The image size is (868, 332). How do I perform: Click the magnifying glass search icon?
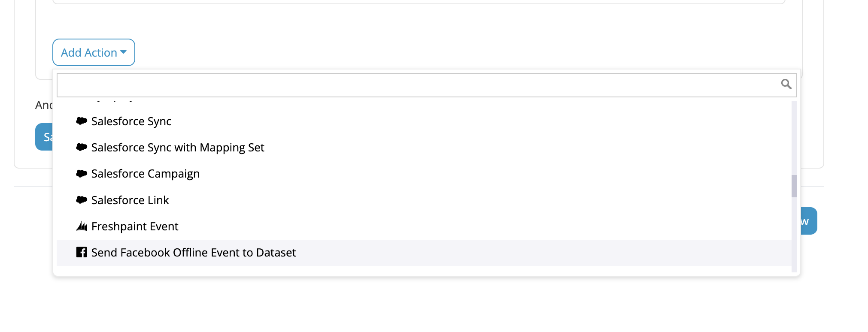pyautogui.click(x=786, y=84)
